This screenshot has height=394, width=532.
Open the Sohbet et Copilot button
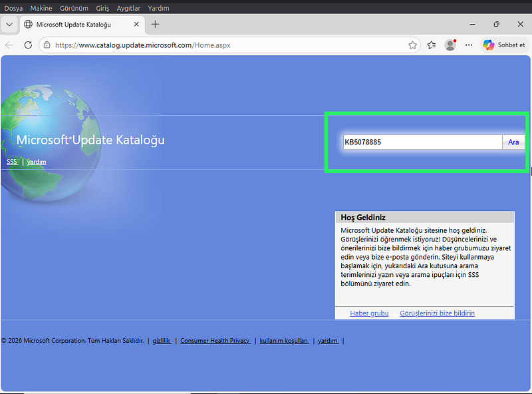505,45
